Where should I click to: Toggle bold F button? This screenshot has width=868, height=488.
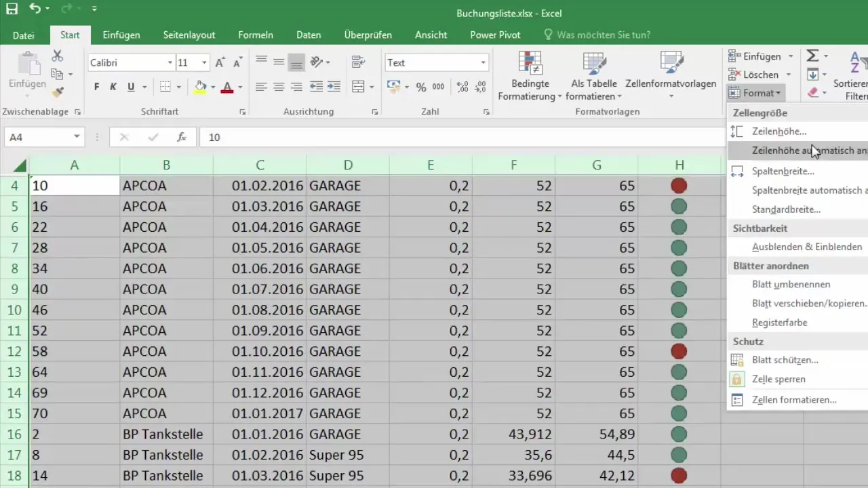pyautogui.click(x=96, y=87)
